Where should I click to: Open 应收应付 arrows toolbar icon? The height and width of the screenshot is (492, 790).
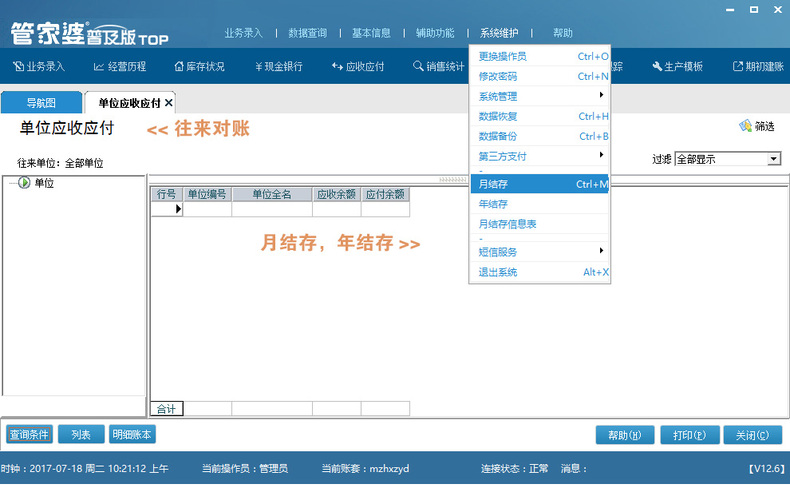pyautogui.click(x=337, y=66)
